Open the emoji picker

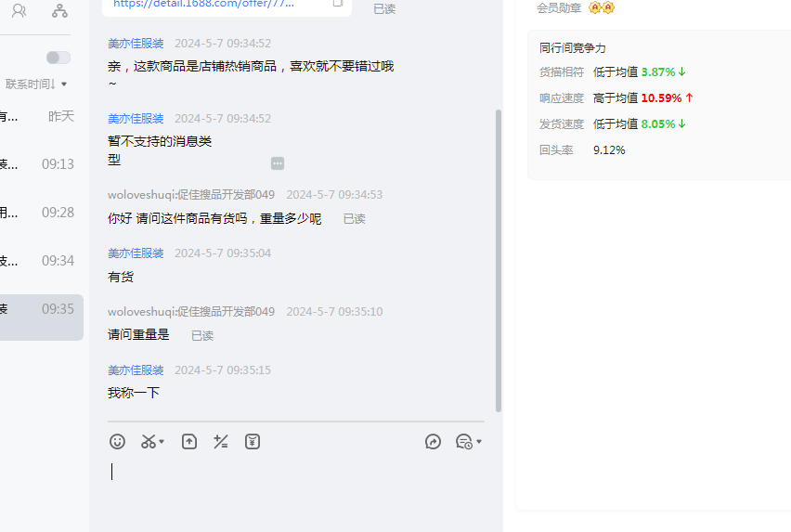117,442
